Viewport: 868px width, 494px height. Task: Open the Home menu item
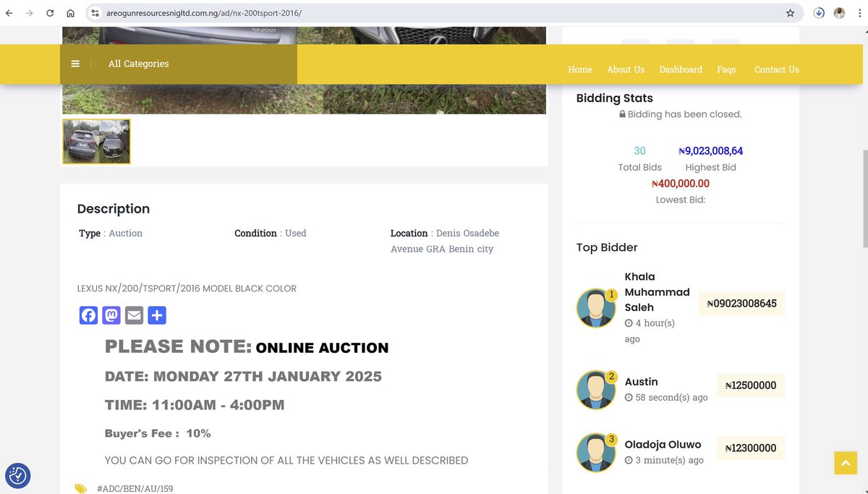(580, 69)
